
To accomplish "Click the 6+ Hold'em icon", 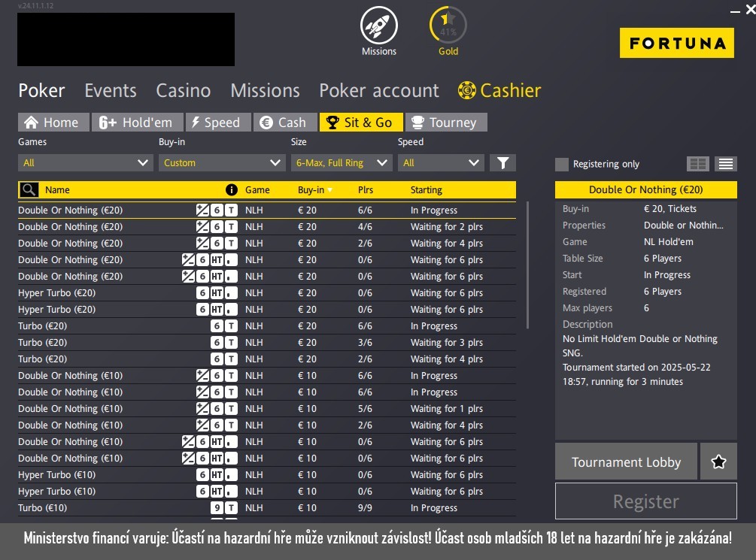I will click(x=108, y=123).
